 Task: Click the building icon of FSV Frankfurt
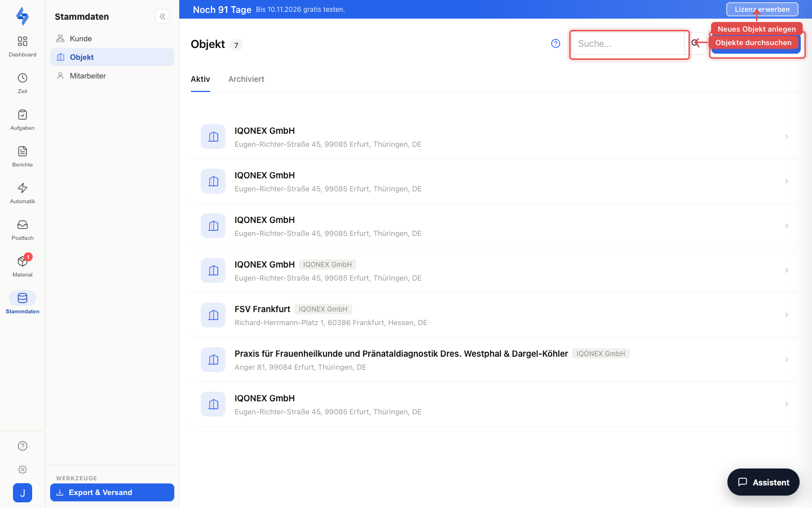tap(213, 315)
